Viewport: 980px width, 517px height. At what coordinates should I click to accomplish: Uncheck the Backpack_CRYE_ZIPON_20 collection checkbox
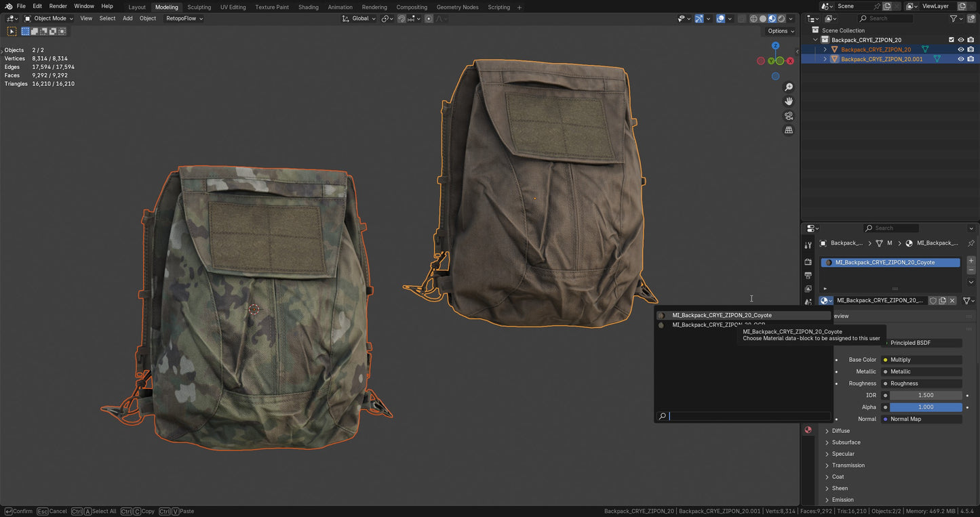(952, 40)
